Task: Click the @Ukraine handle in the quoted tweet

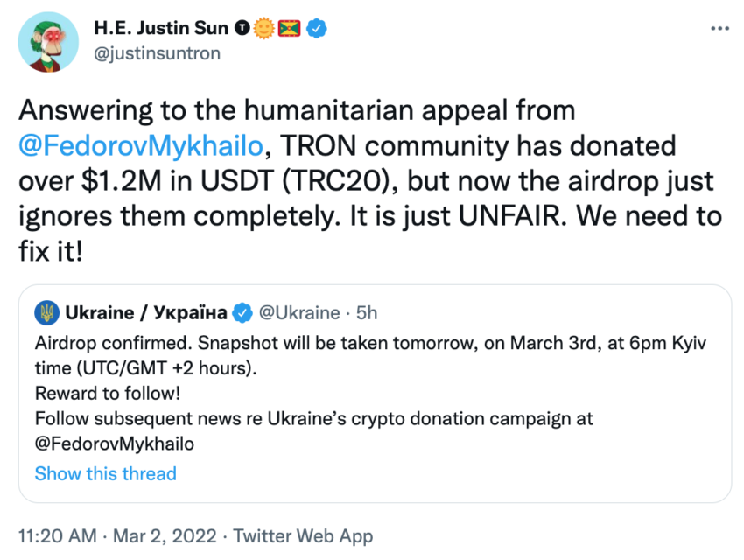Action: click(x=298, y=312)
